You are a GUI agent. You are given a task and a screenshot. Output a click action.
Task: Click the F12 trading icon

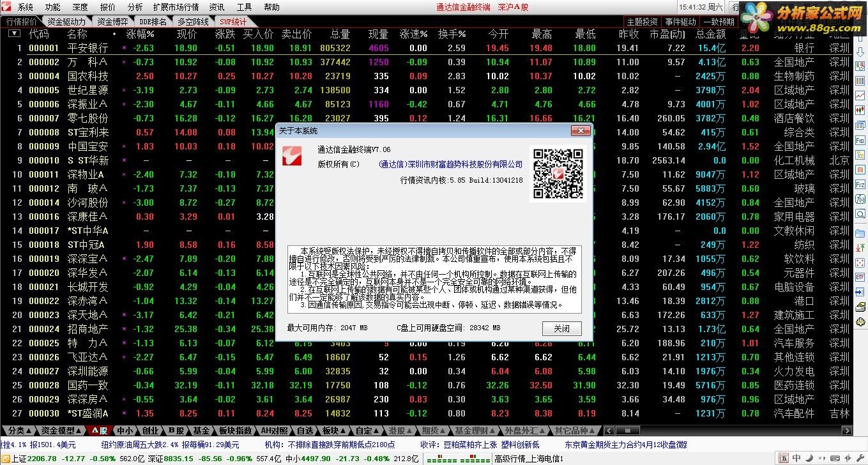click(860, 184)
